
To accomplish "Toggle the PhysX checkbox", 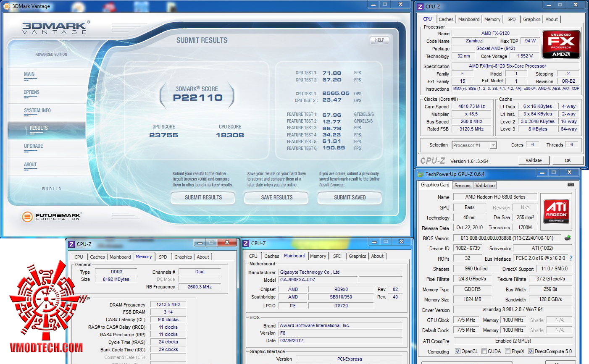I will (x=507, y=351).
